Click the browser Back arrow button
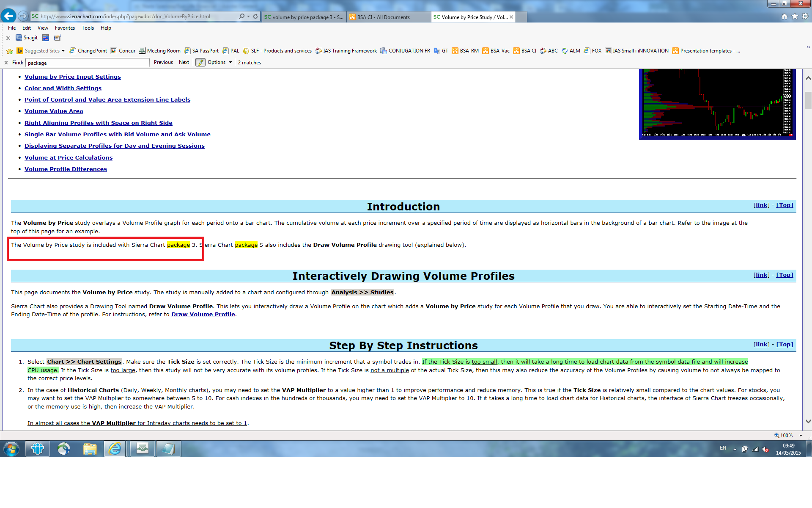 coord(8,16)
